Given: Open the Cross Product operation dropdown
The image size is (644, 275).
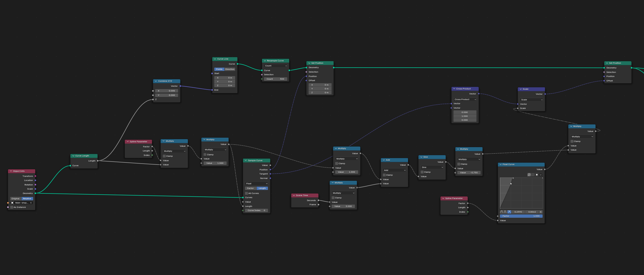Looking at the screenshot, I should point(465,99).
